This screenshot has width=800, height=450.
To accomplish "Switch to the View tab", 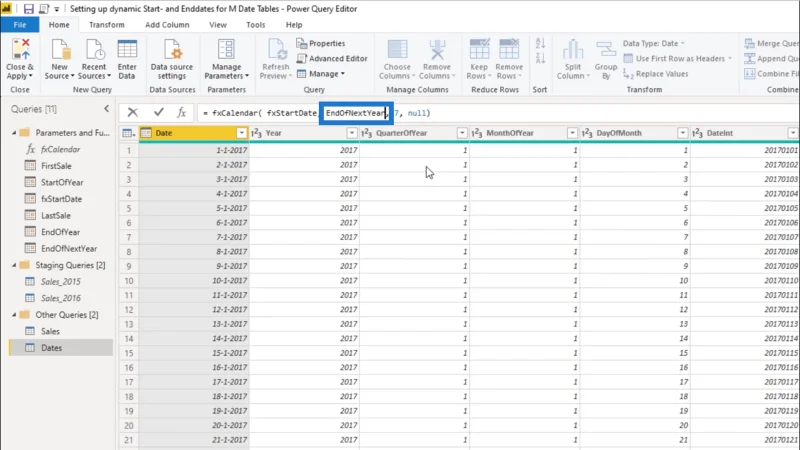I will coord(218,24).
